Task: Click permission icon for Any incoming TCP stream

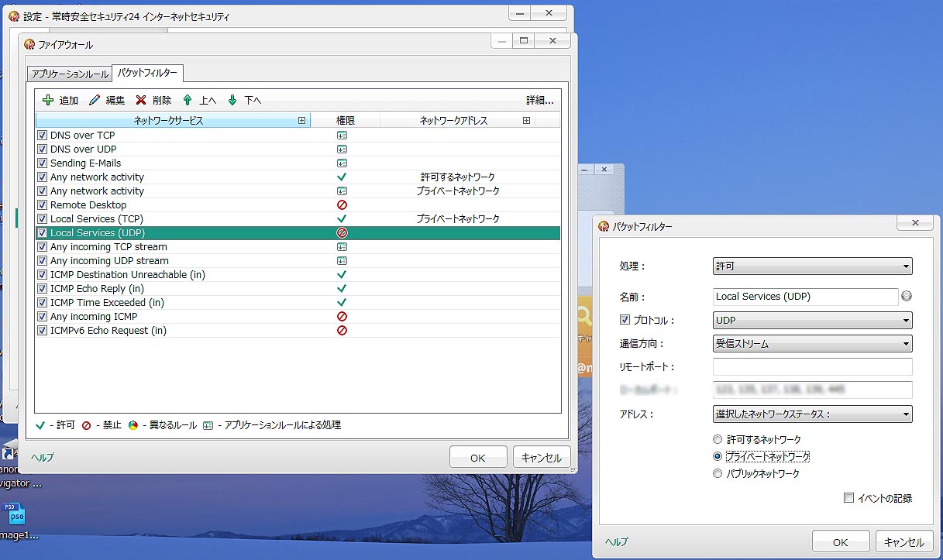Action: coord(342,247)
